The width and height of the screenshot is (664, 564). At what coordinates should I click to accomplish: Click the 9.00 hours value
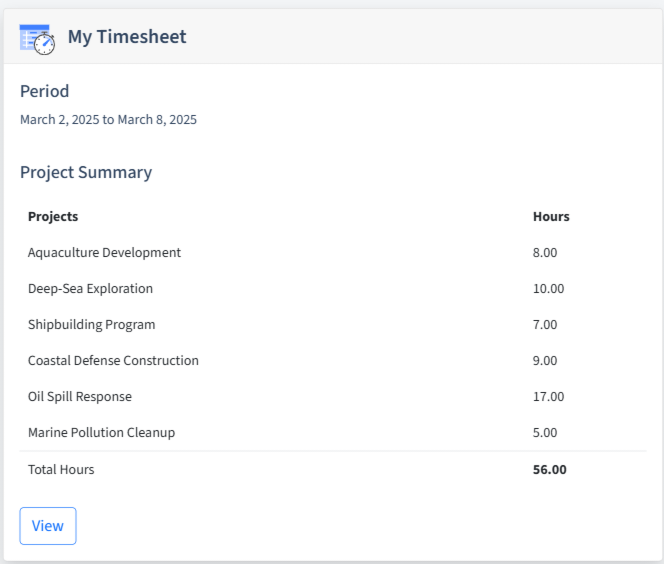click(x=545, y=360)
